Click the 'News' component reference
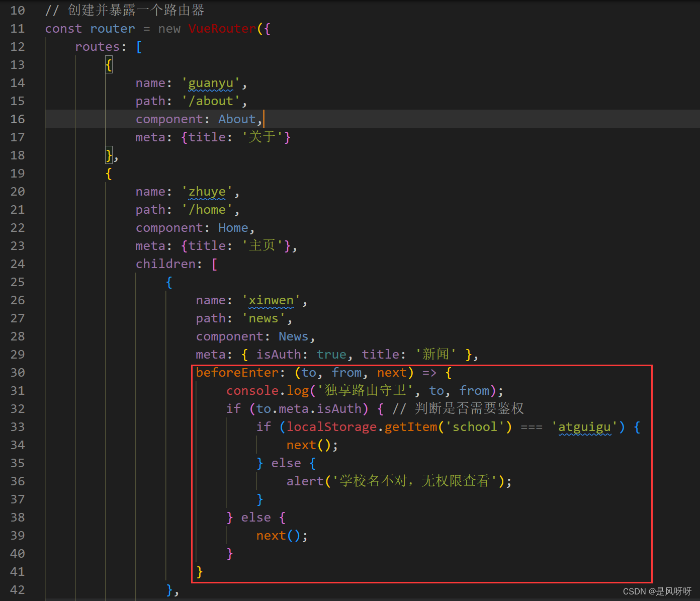Viewport: 700px width, 601px height. tap(294, 336)
